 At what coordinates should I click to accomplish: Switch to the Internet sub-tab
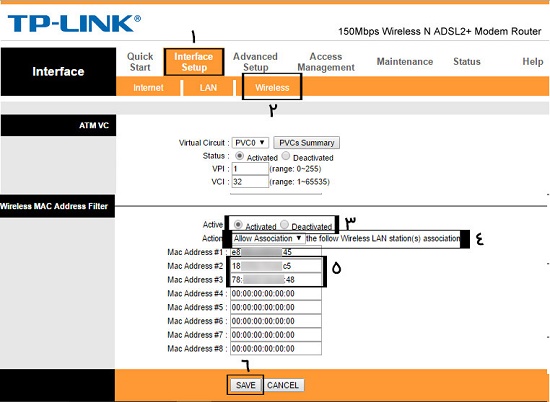[x=148, y=88]
